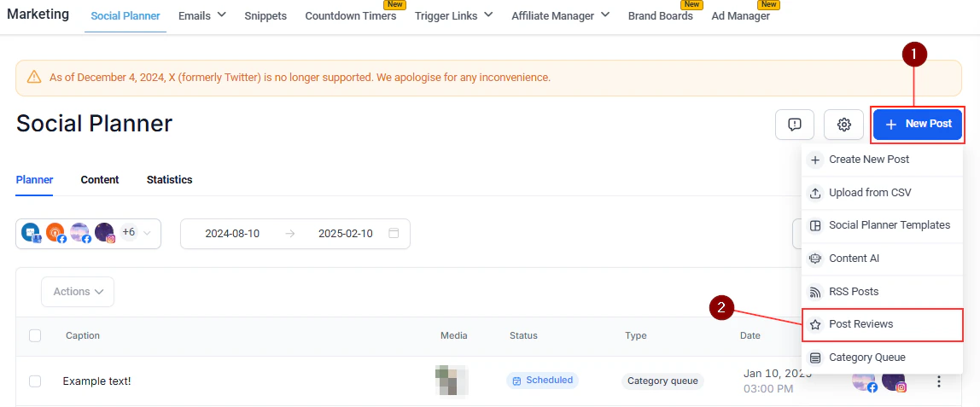The image size is (980, 407).
Task: Click the Type column header
Action: coord(636,336)
